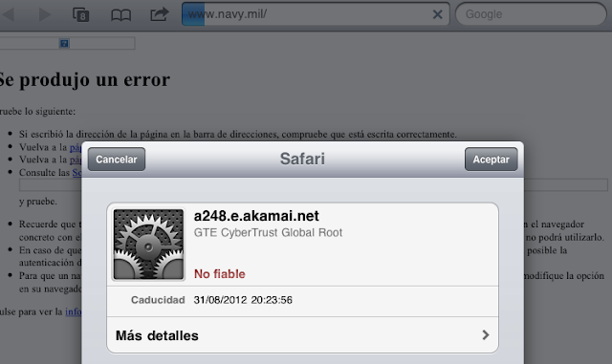
Task: Open the upper 'Vuelva a la' link
Action: 76,147
